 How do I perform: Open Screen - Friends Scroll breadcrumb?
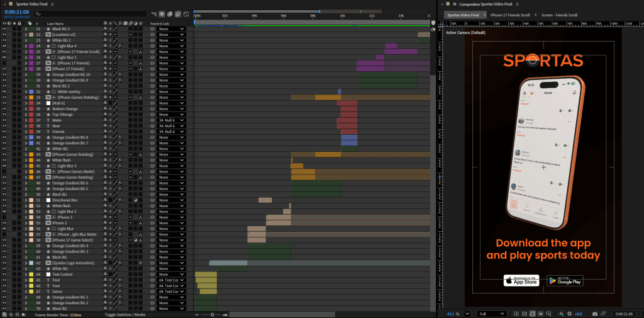(559, 15)
